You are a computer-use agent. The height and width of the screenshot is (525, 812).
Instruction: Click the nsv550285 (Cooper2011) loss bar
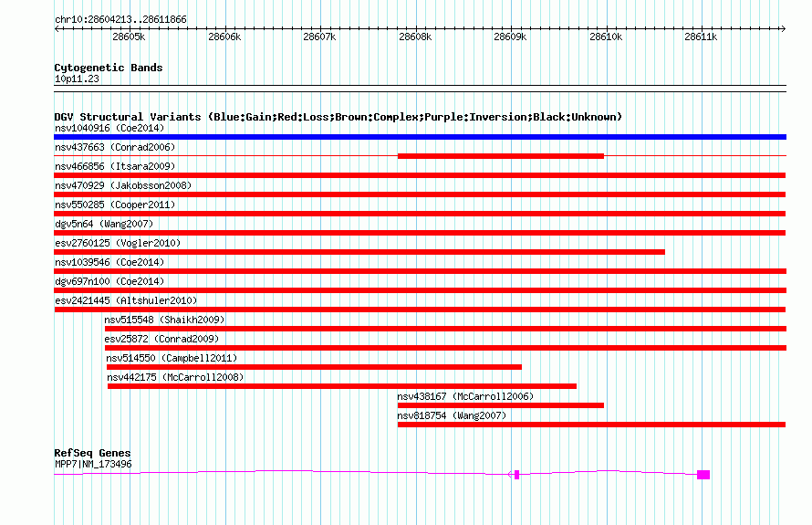point(420,214)
